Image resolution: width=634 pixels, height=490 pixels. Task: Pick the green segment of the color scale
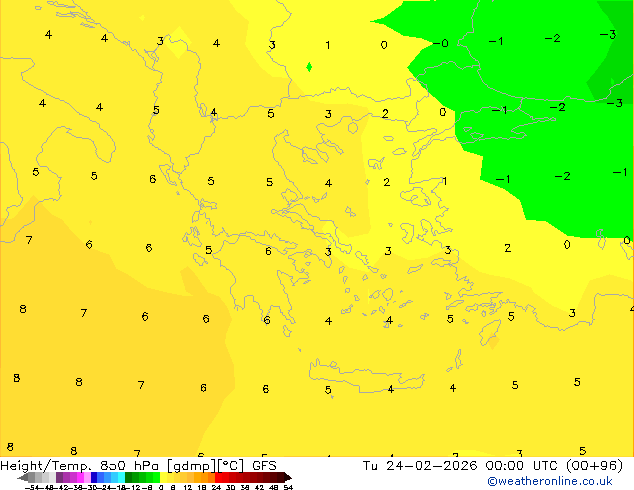(140, 478)
